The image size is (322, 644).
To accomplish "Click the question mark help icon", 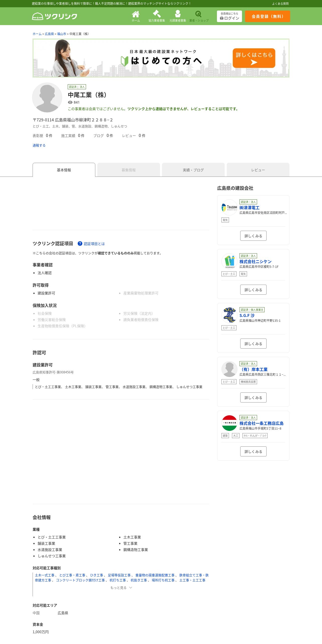I will click(x=80, y=244).
